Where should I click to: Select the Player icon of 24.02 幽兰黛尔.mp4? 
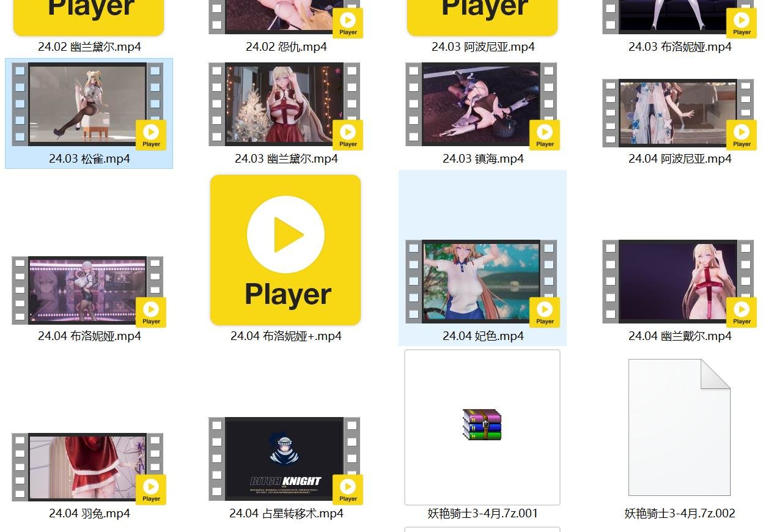pos(89,18)
